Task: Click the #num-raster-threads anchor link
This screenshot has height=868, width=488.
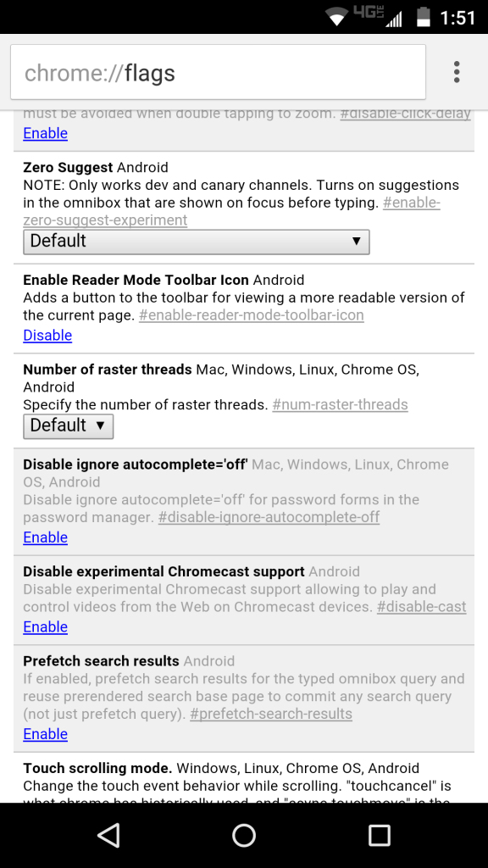Action: tap(340, 404)
